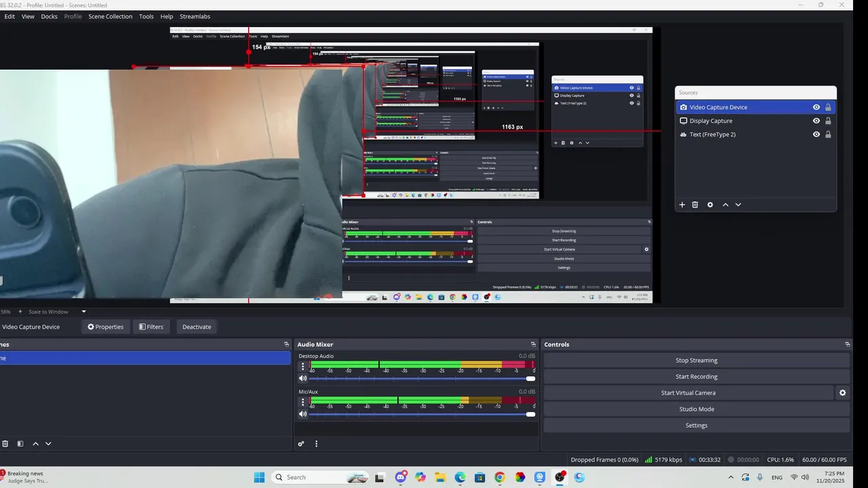Open scene filters icon in Scenes panel
The image size is (868, 488).
[x=20, y=444]
